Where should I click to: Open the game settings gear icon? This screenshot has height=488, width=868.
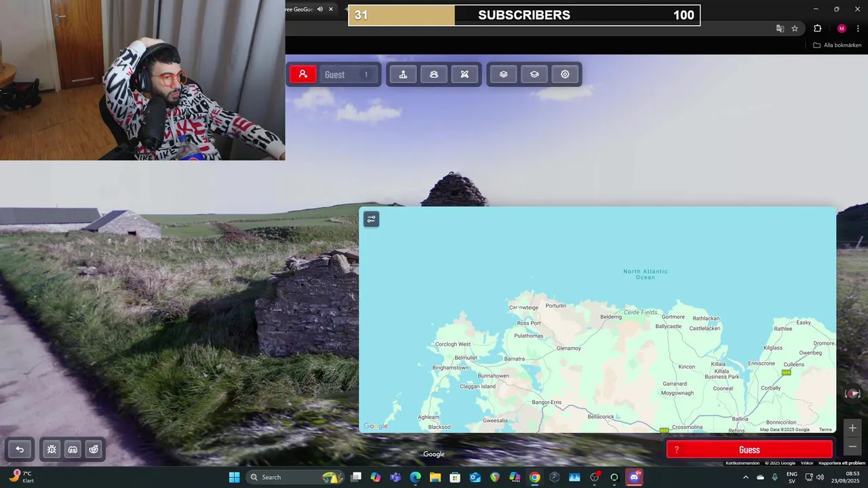point(565,75)
